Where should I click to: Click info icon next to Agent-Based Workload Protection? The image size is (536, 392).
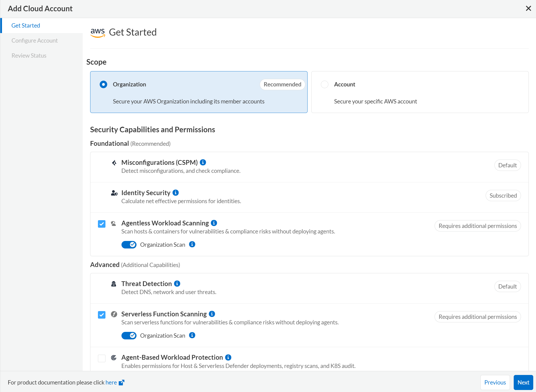228,357
